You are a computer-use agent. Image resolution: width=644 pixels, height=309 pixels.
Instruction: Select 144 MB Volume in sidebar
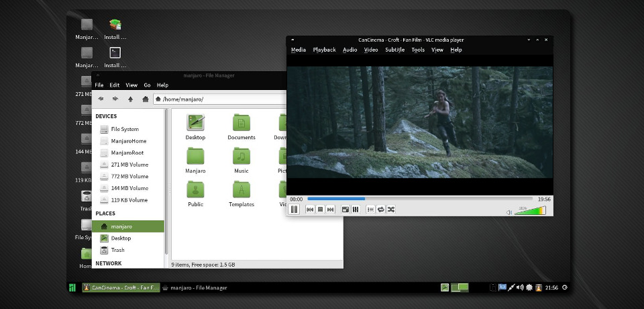pyautogui.click(x=127, y=189)
